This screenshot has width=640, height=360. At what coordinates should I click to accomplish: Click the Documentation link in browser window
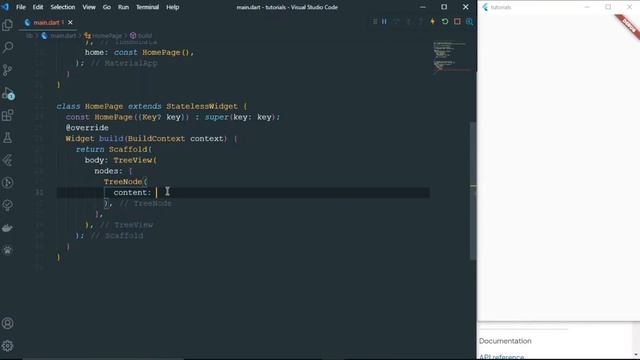(505, 341)
